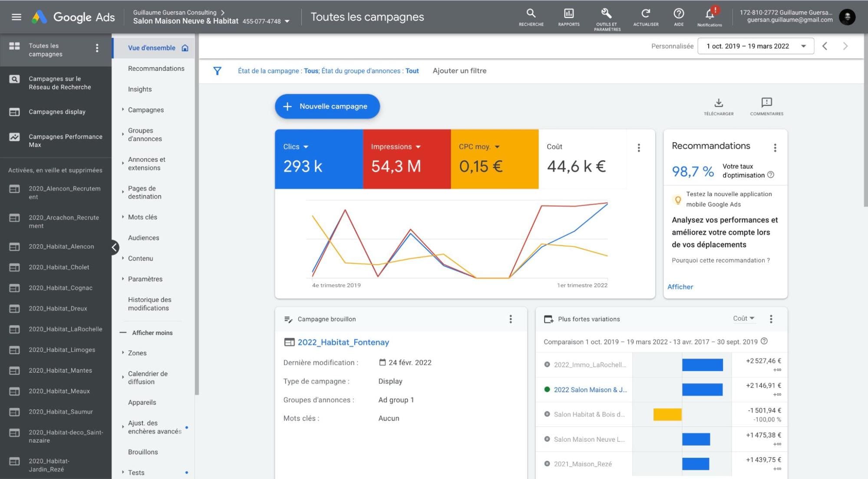
Task: Open the 2022_Habitat_Fontenay draft campaign link
Action: coord(343,342)
